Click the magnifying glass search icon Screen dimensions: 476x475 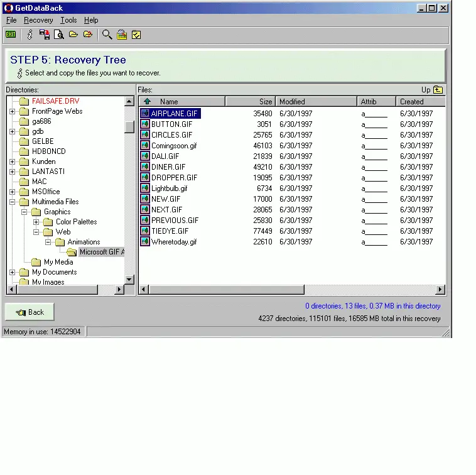(107, 35)
